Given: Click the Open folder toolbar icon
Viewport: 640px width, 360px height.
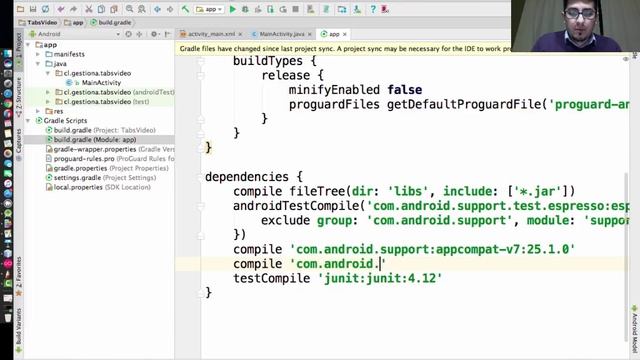Looking at the screenshot, I should coord(20,9).
